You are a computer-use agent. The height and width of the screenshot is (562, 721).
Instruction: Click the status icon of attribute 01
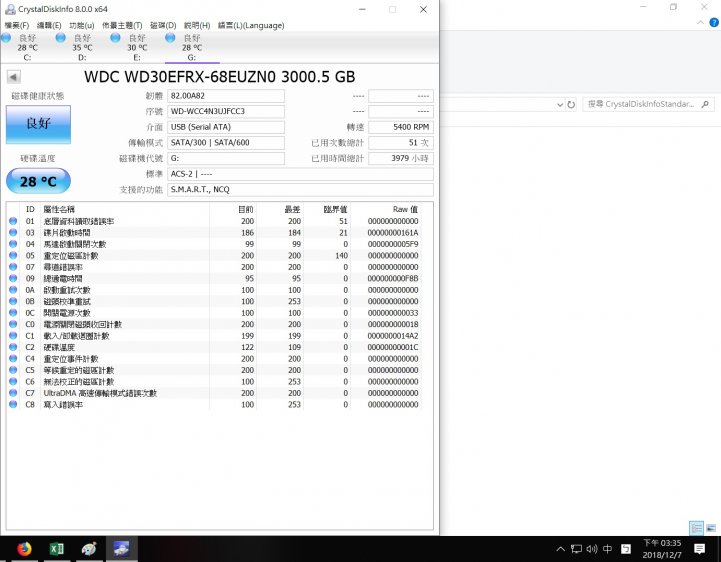13,221
